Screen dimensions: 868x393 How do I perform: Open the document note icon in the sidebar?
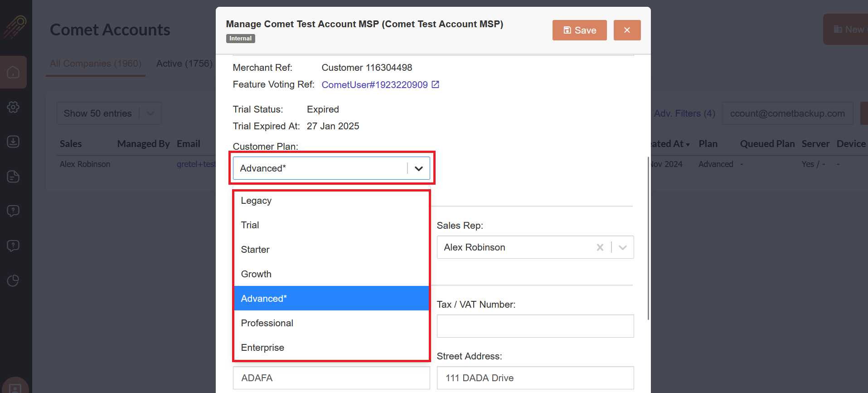coord(13,177)
